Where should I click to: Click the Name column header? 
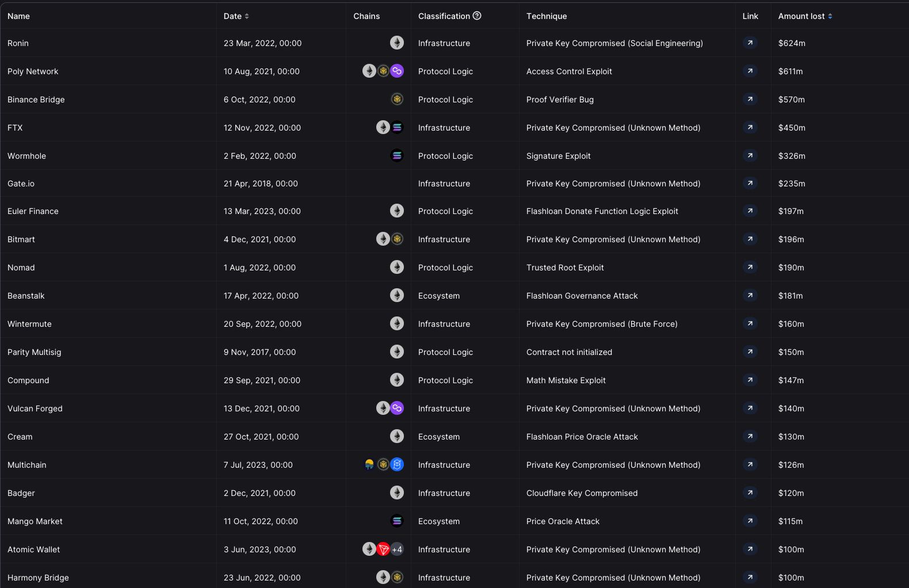(18, 16)
